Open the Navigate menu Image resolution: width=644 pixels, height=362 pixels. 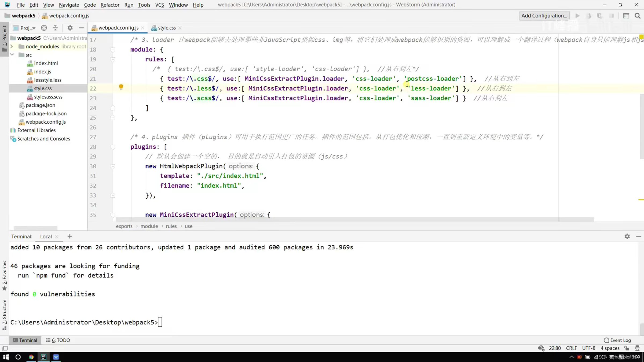69,5
